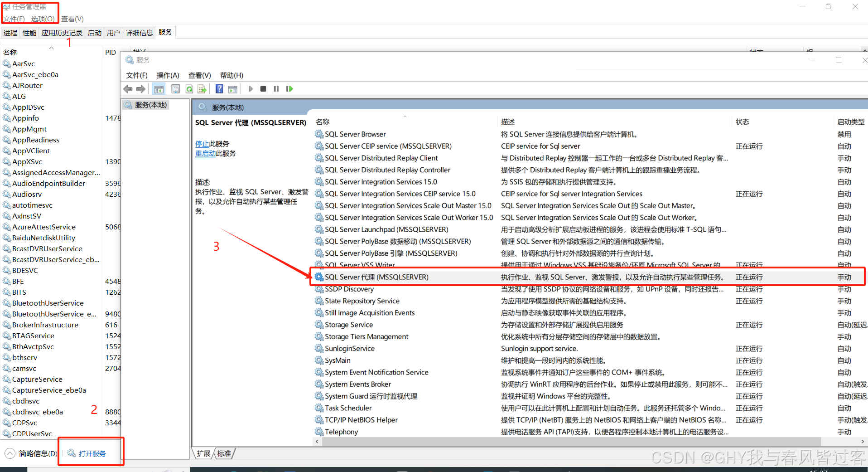The height and width of the screenshot is (472, 868).
Task: Click the 停止 link to stop the service
Action: (202, 144)
